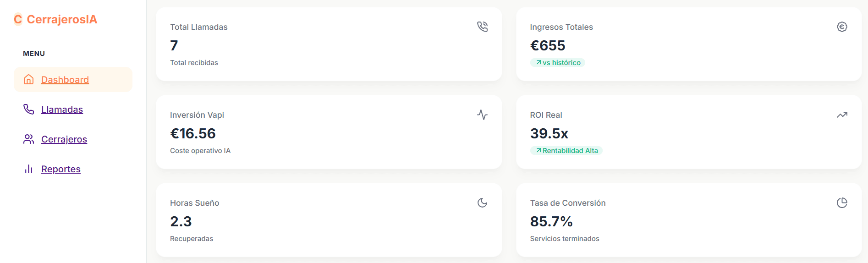Select the €655 Ingresos Totales value

[x=548, y=45]
